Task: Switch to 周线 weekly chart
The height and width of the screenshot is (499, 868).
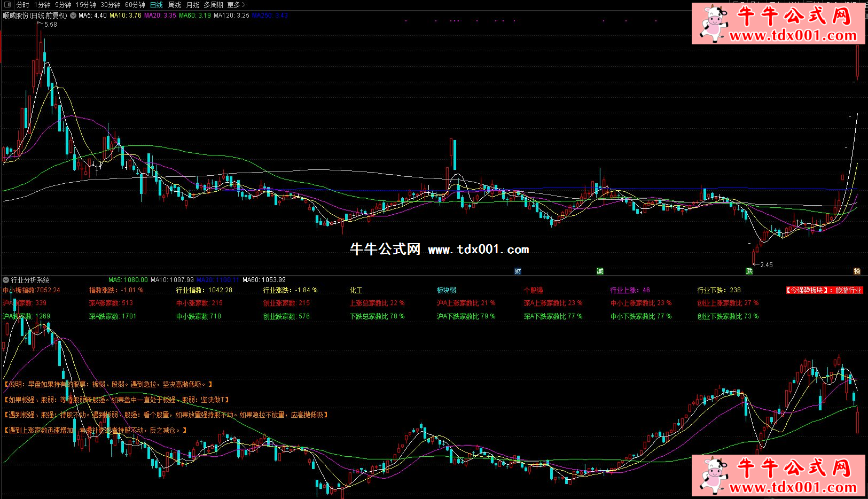Action: pos(175,5)
